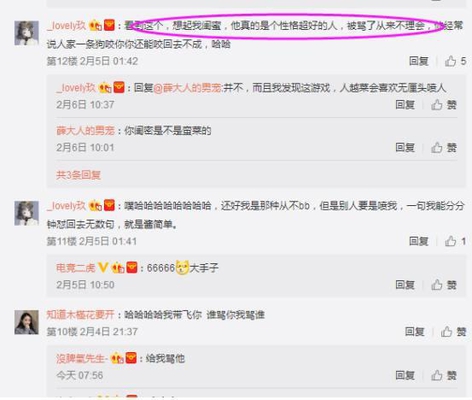Reply to the 11th floor comment

click(x=419, y=241)
